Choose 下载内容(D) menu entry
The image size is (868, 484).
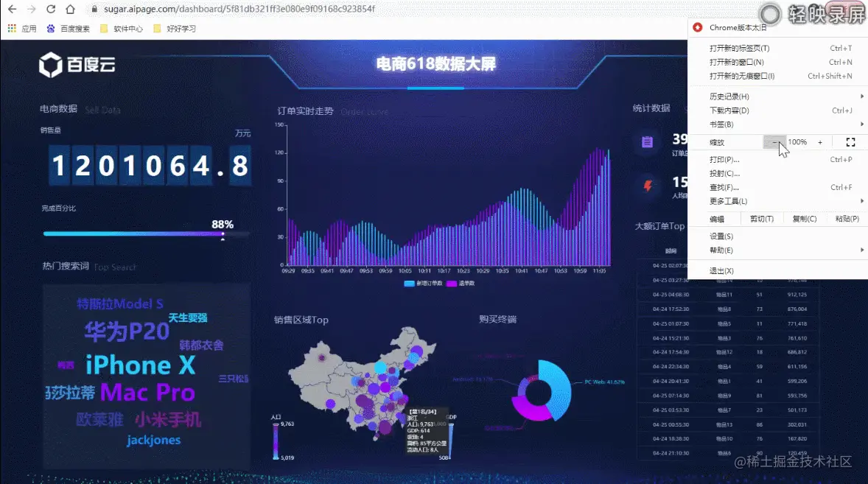click(777, 110)
